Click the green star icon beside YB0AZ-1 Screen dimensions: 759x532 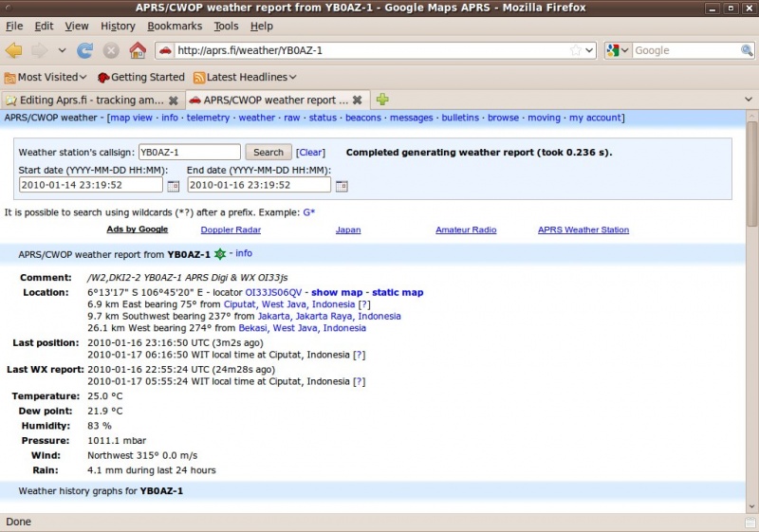pyautogui.click(x=220, y=254)
